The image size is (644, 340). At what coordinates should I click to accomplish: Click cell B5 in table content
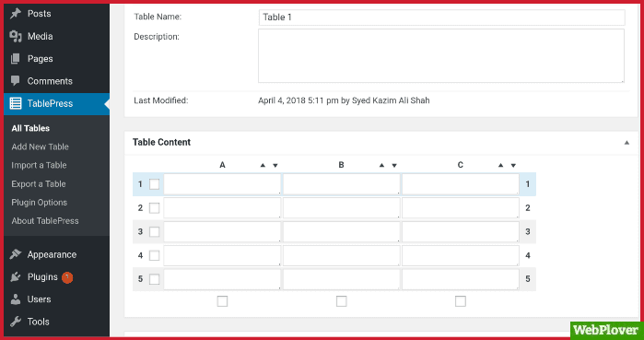click(341, 279)
